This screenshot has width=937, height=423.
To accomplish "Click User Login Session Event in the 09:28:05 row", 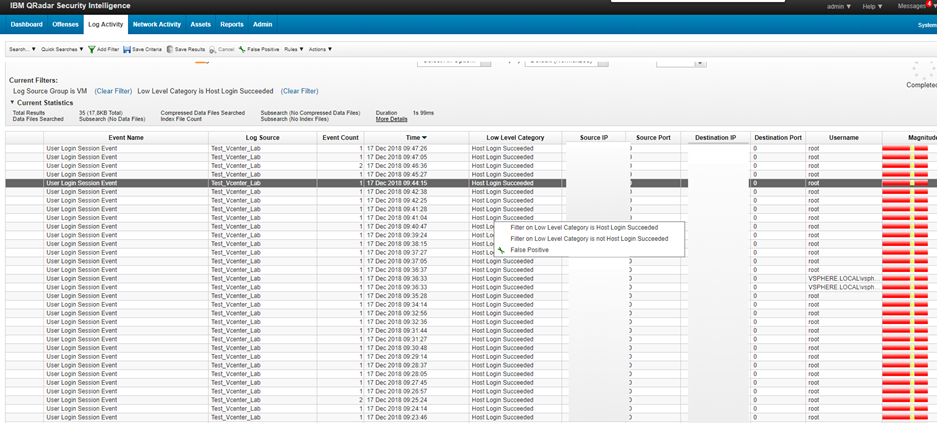I will click(x=81, y=374).
